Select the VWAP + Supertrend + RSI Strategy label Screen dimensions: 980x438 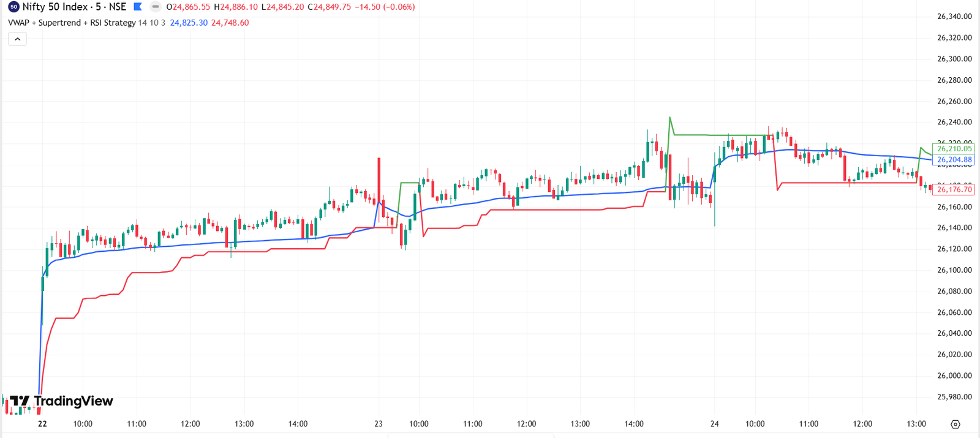click(72, 23)
